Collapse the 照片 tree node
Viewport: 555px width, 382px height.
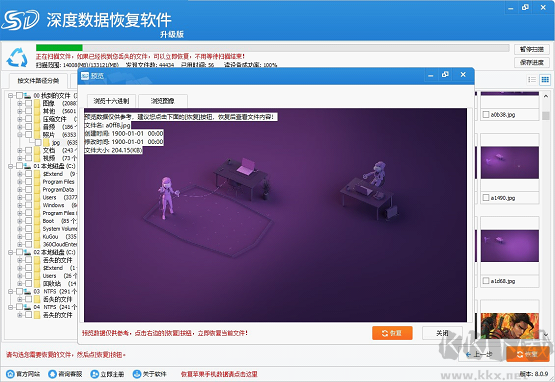(x=20, y=135)
